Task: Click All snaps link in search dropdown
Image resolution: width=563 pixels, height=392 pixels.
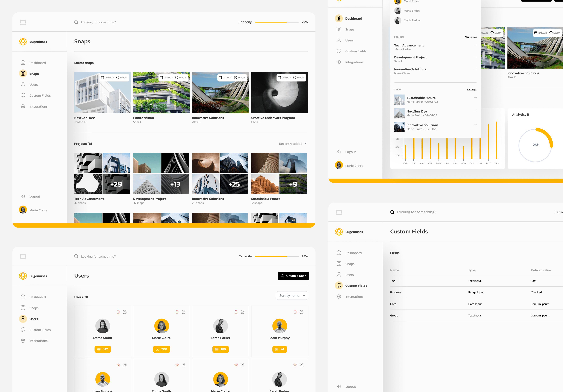Action: 472,89
